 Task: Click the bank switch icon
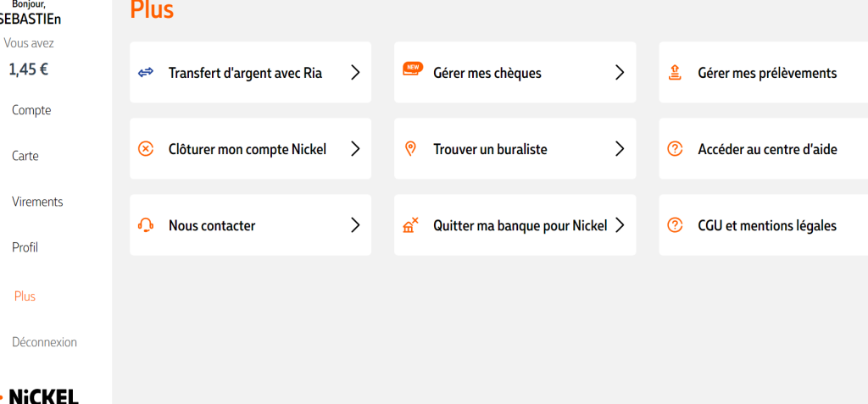(411, 225)
